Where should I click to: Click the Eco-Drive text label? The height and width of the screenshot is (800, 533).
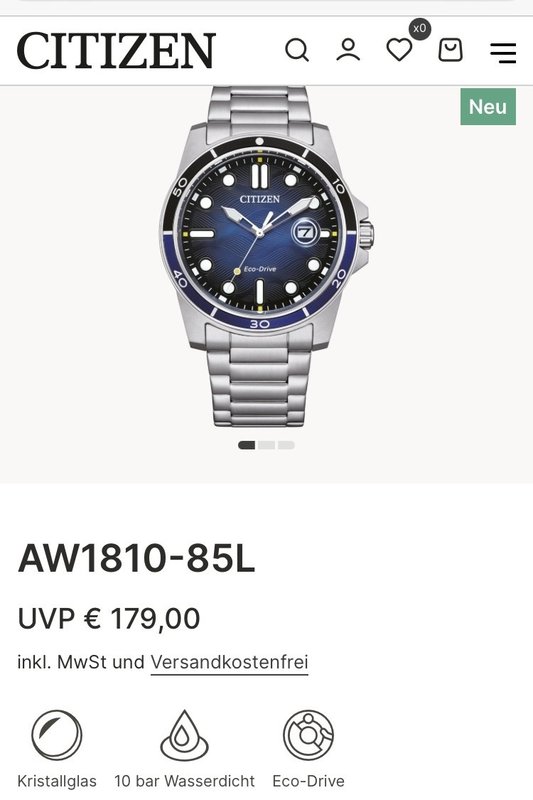point(309,781)
